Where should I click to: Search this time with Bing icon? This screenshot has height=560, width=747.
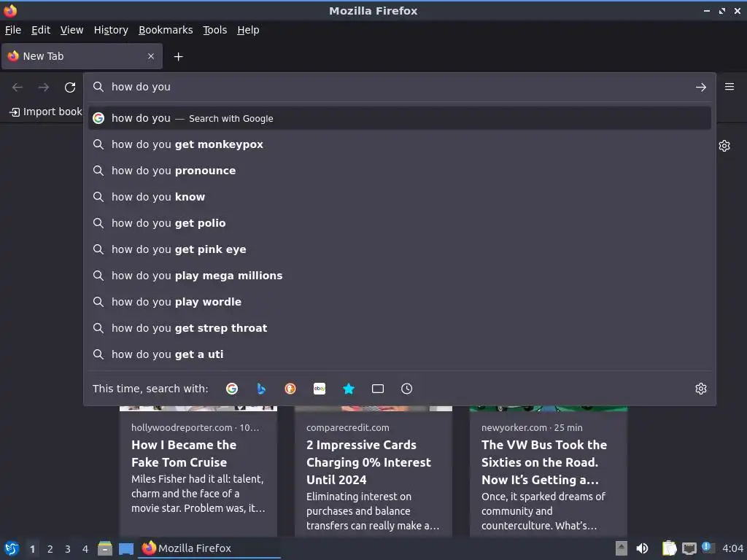261,389
